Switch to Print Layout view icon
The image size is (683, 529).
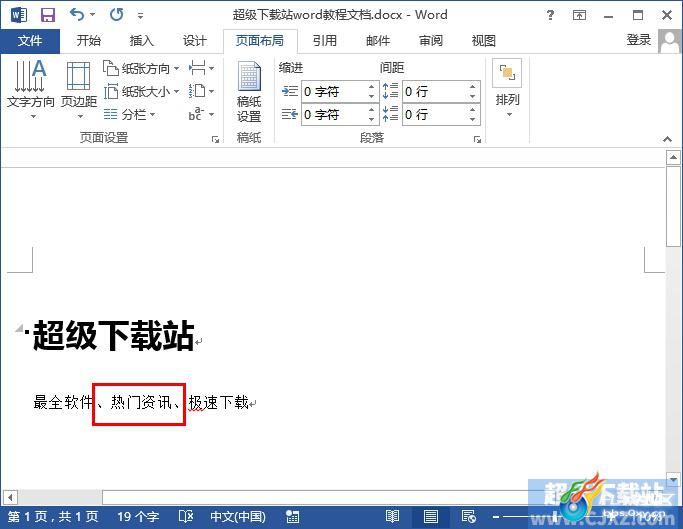pos(430,517)
